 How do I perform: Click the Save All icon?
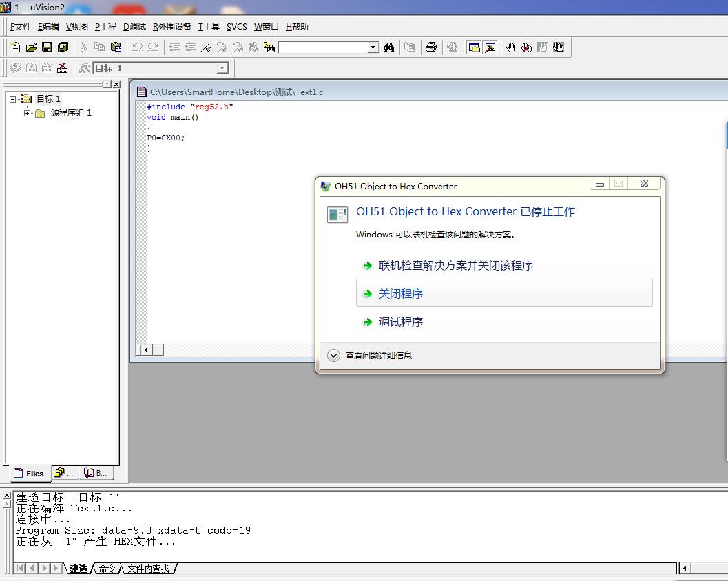coord(63,47)
